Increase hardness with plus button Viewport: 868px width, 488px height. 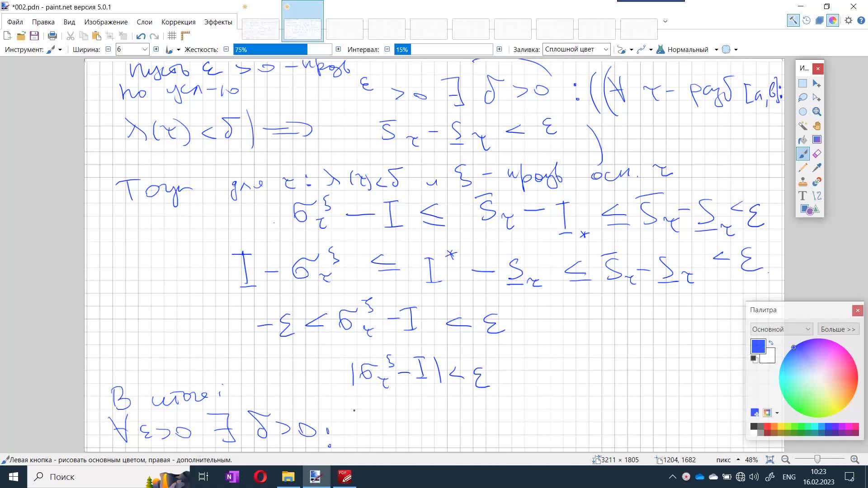point(338,49)
